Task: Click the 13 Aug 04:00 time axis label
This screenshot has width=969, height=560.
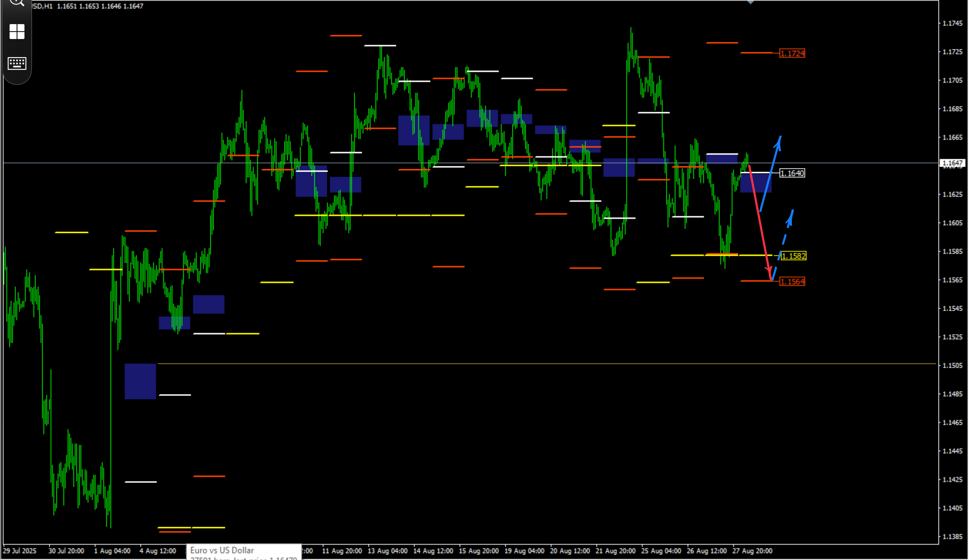Action: pos(388,551)
